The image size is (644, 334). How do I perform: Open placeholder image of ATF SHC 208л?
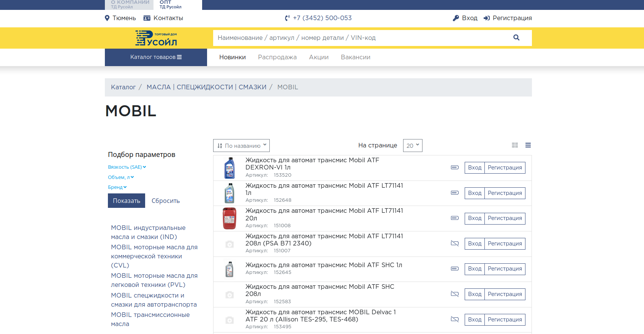[229, 295]
